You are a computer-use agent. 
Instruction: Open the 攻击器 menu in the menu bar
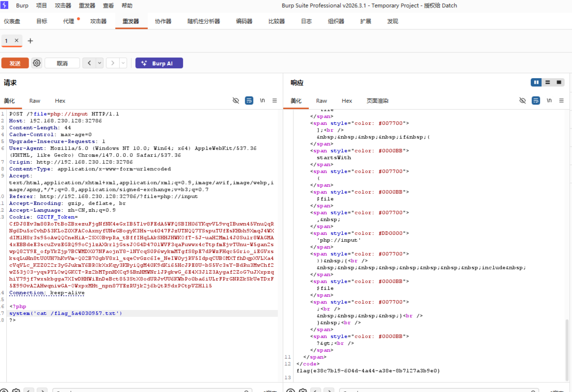[63, 5]
